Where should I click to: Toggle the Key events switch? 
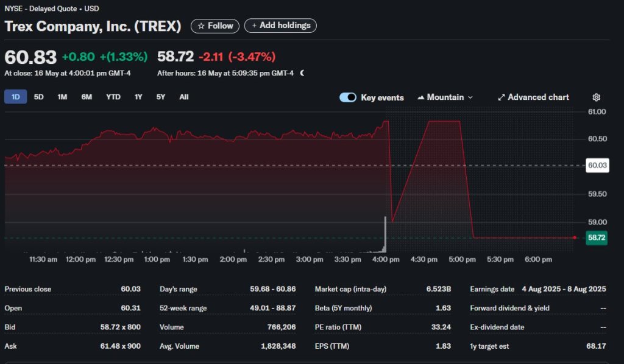point(348,97)
